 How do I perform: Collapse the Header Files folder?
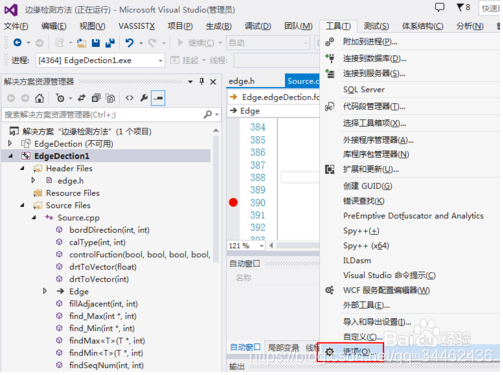tap(22, 168)
